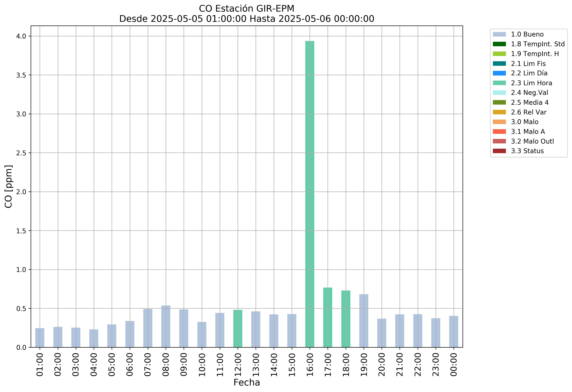Viewport: 572px width, 392px height.
Task: Click the '4.0' y-axis tick label
Action: point(21,36)
